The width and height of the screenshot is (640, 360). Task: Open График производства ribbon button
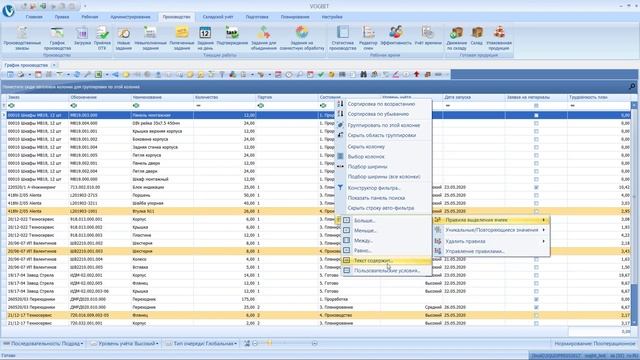coord(57,38)
